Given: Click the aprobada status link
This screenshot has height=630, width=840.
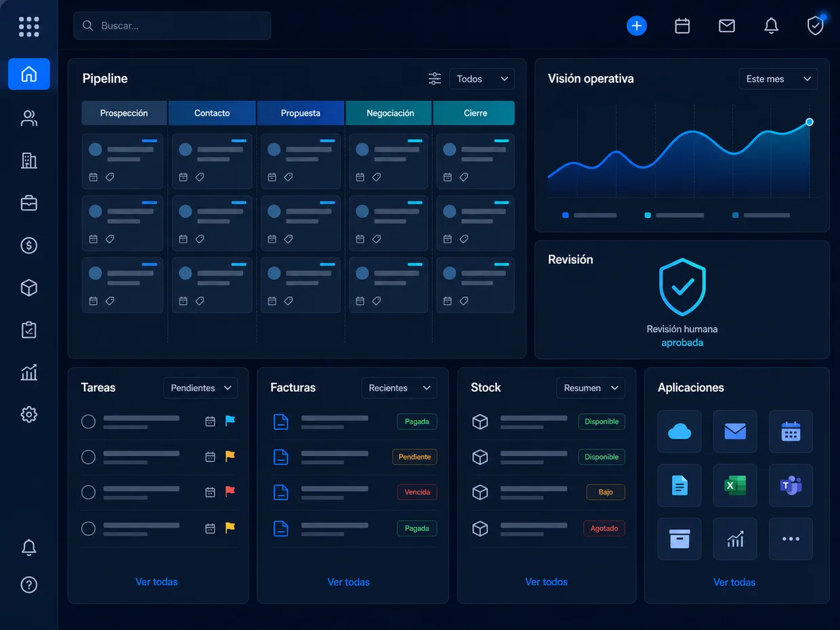Looking at the screenshot, I should coord(682,343).
